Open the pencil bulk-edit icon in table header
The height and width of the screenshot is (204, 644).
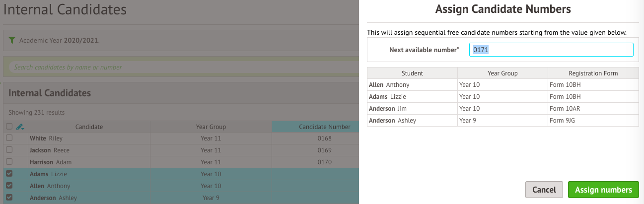coord(20,127)
